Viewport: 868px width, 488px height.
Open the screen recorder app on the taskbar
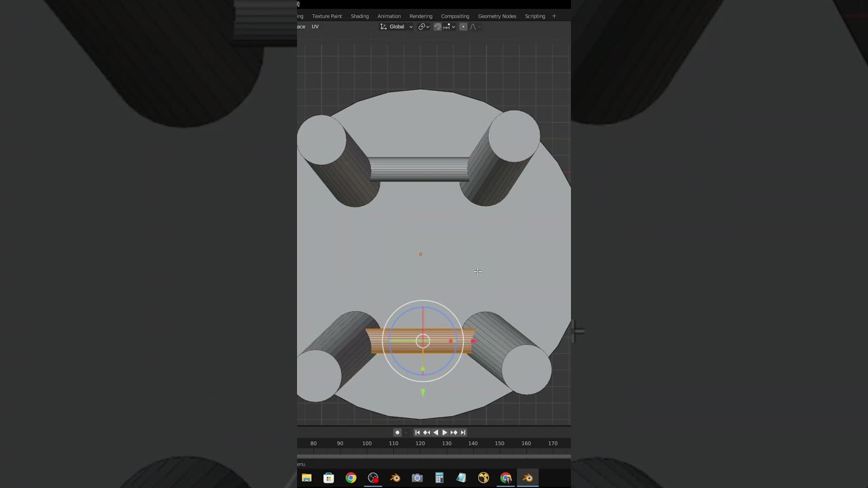[373, 478]
